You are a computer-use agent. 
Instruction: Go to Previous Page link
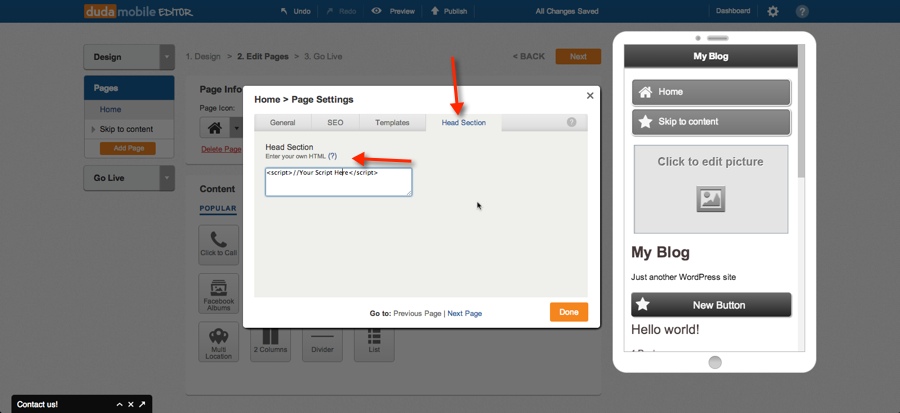417,313
